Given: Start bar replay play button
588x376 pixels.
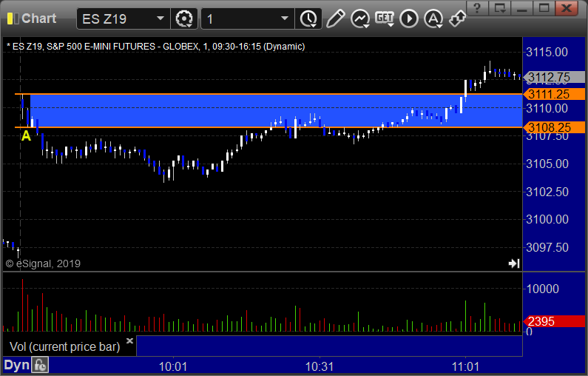Looking at the screenshot, I should (x=409, y=19).
